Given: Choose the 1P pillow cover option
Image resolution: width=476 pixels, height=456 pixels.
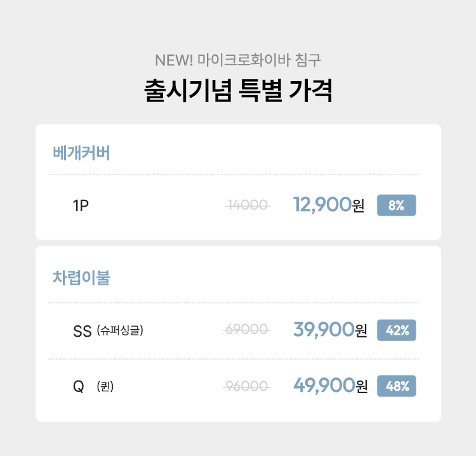Looking at the screenshot, I should point(81,205).
